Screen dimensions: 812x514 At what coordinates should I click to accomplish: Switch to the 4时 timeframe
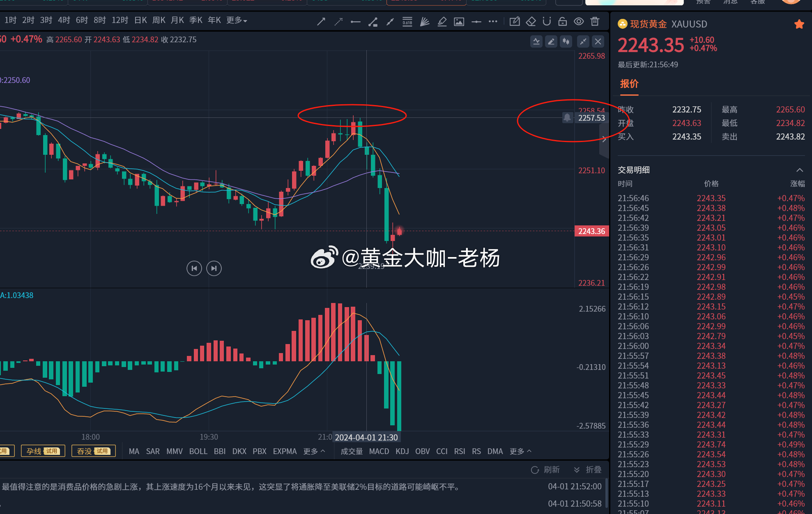click(64, 20)
